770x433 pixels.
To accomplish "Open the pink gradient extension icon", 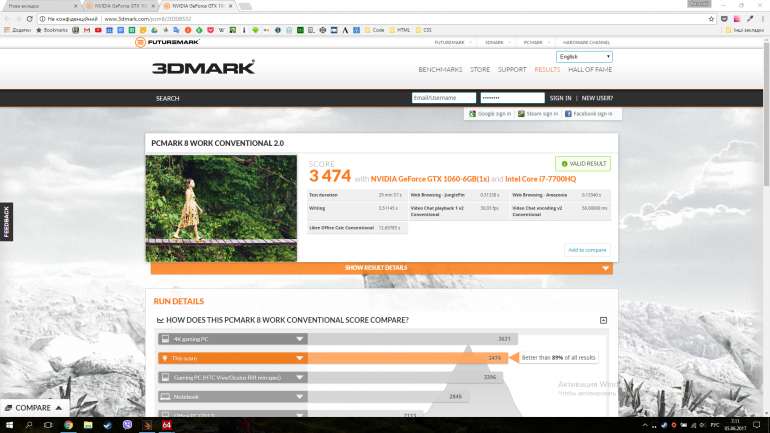I will [737, 19].
